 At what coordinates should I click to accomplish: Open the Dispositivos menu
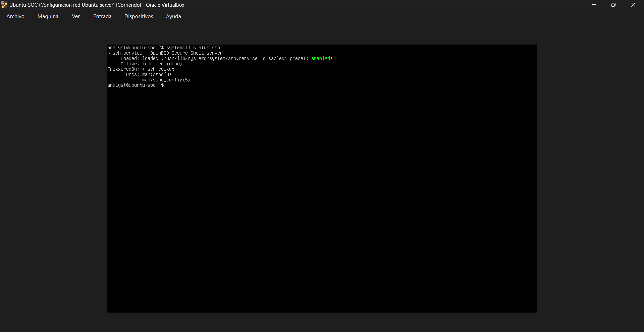point(139,16)
